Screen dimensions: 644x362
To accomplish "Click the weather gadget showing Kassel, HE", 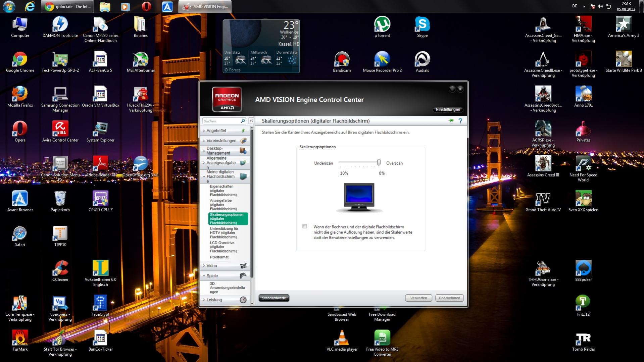I will (261, 46).
